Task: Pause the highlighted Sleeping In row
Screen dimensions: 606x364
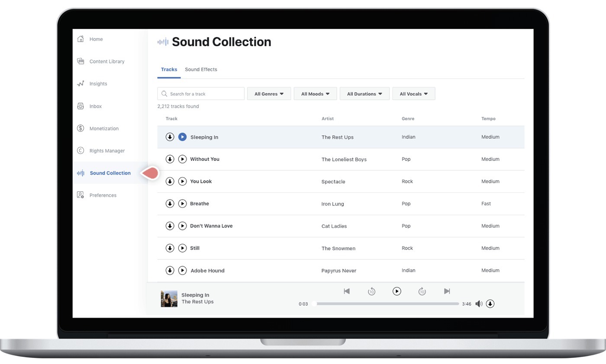Action: point(182,137)
